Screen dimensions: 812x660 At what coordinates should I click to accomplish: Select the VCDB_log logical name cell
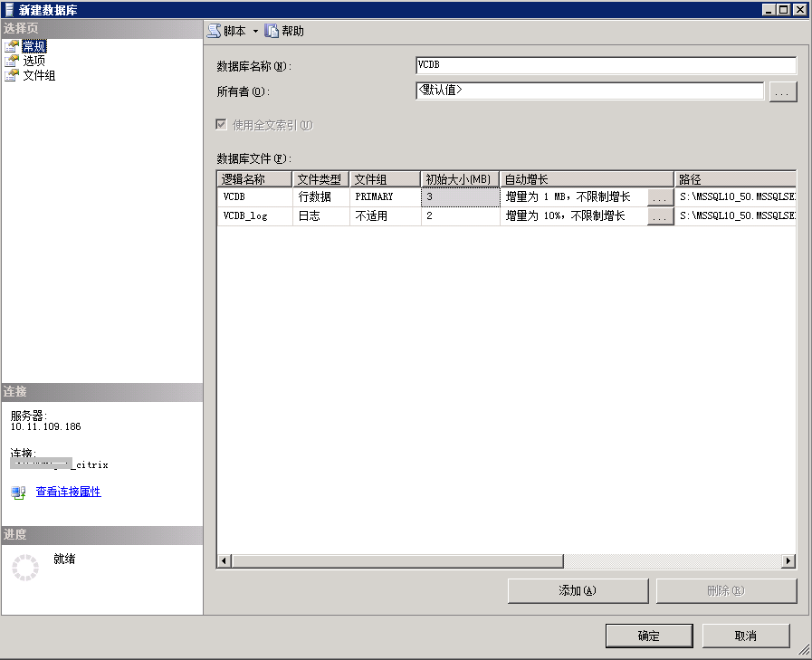tap(254, 216)
